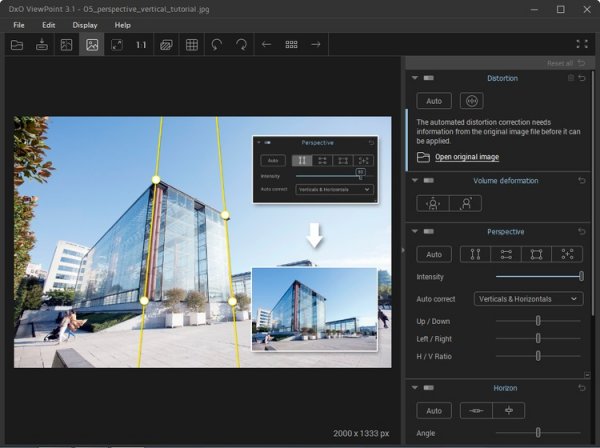Viewport: 600px width, 448px height.
Task: Collapse the Volume deformation panel arrow
Action: 414,181
